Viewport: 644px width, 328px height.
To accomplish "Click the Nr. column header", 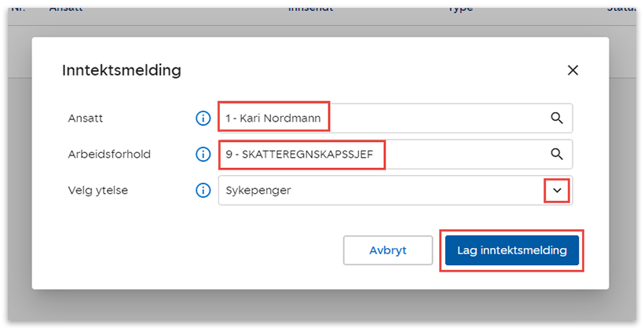I will (17, 8).
